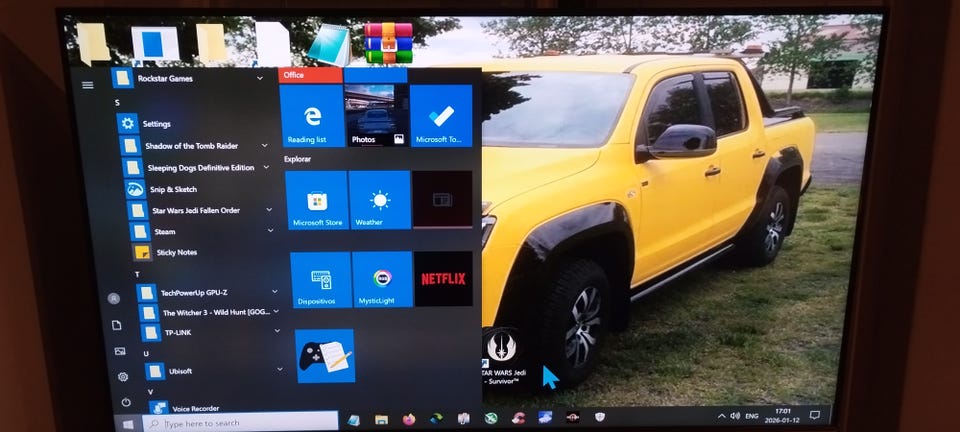960x432 pixels.
Task: Open the white shield icon on the taskbar
Action: (600, 417)
